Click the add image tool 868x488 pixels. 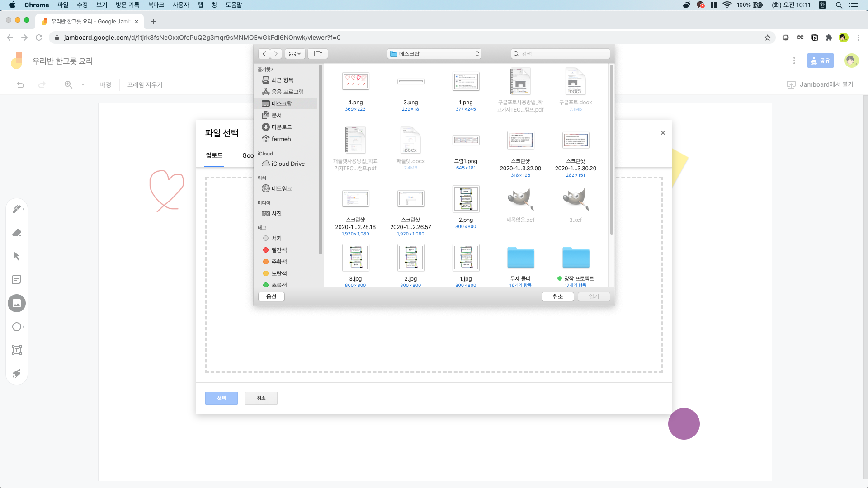click(x=17, y=303)
